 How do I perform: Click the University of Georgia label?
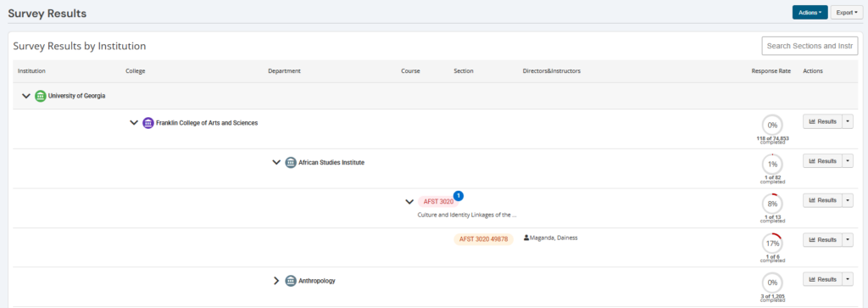click(77, 96)
